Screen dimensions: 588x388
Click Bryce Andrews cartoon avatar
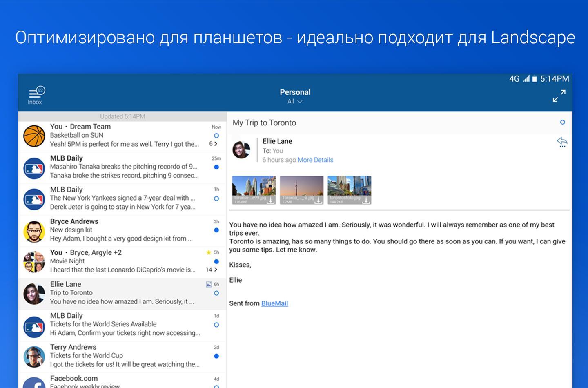coord(34,231)
